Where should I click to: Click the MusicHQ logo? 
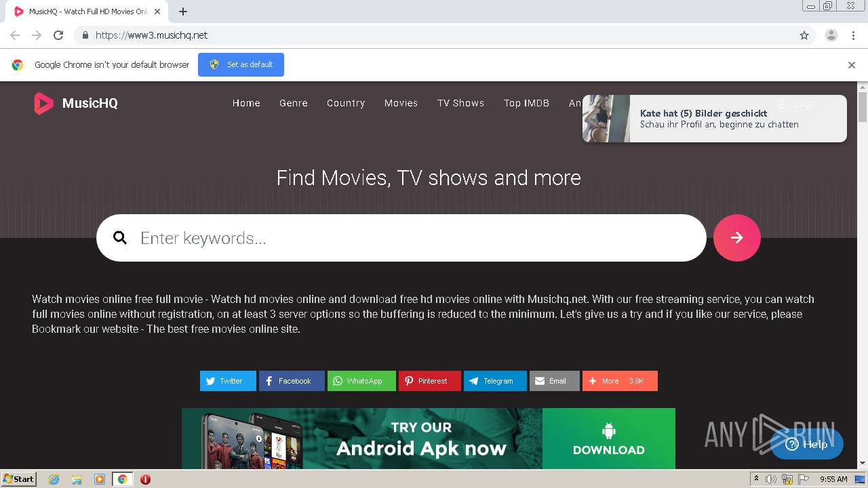pyautogui.click(x=75, y=103)
